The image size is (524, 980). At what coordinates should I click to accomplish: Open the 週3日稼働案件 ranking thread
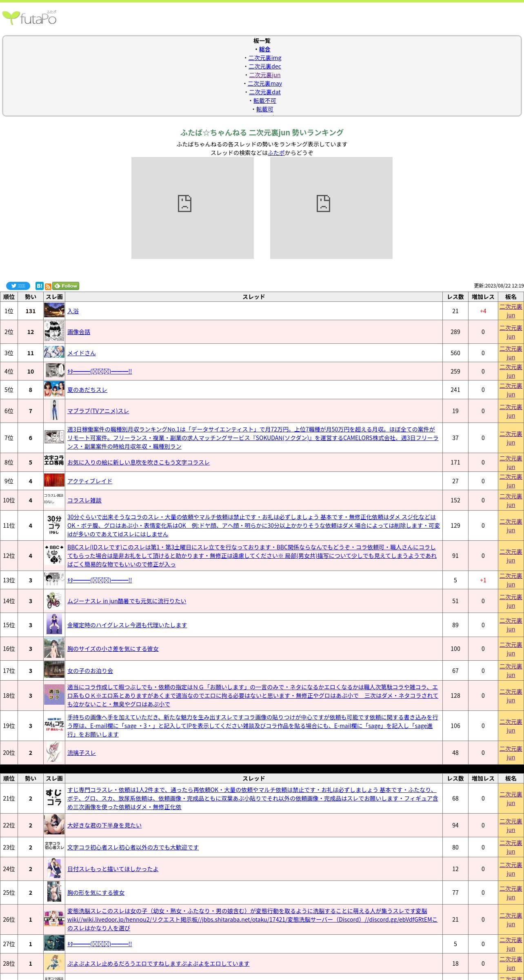253,438
